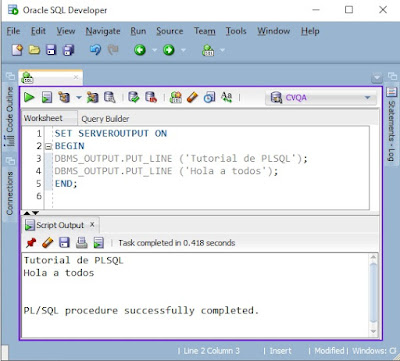Click the Run Script icon
Viewport: 400px width, 361px height.
click(x=47, y=98)
